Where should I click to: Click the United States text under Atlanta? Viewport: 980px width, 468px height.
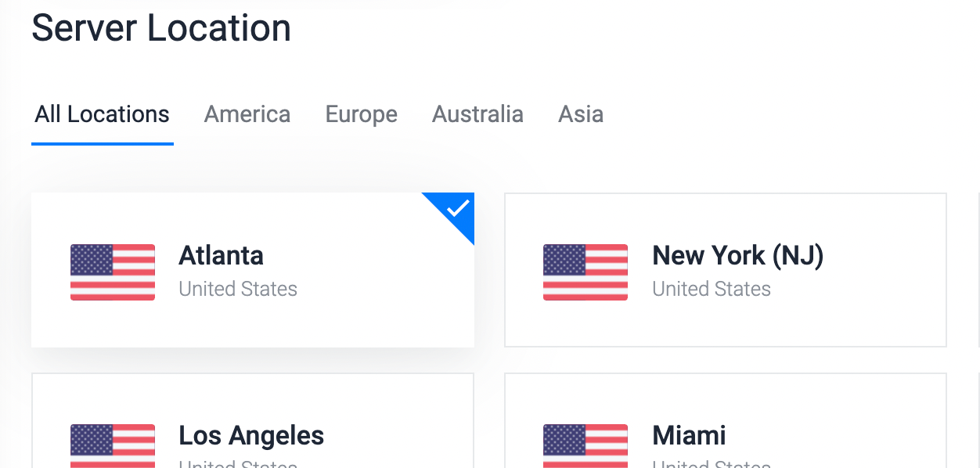(x=238, y=289)
